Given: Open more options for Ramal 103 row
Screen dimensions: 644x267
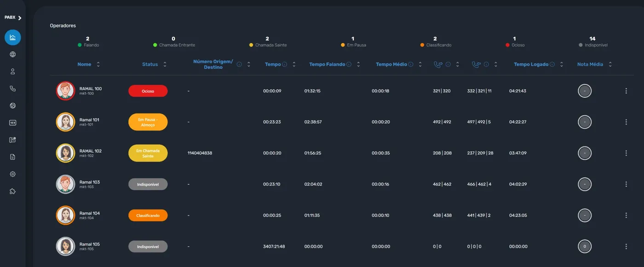Looking at the screenshot, I should (626, 184).
